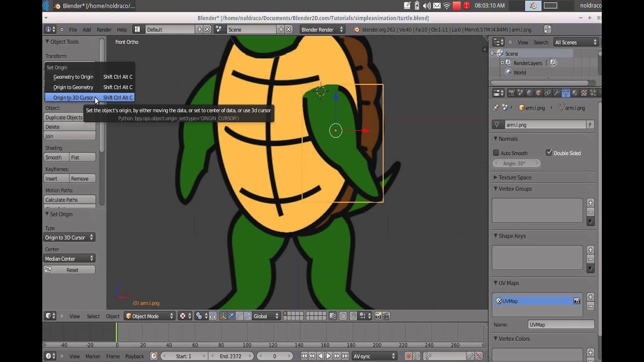Screen dimensions: 644x362
Task: Select the scale manipulator icon
Action: (x=248, y=316)
